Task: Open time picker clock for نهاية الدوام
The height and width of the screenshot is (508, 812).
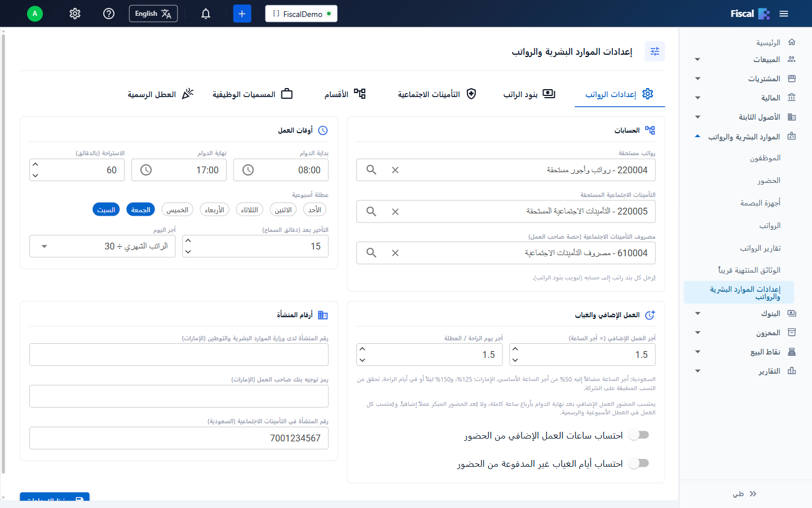Action: (146, 170)
